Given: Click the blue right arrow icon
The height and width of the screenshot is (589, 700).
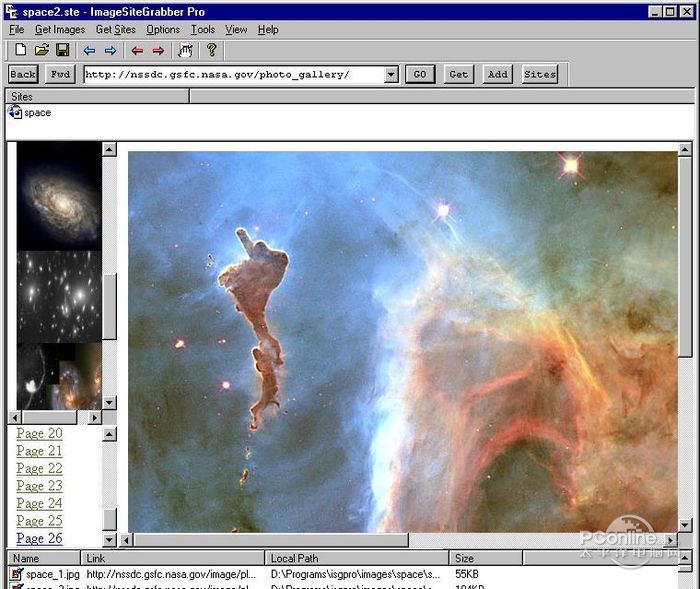Looking at the screenshot, I should [110, 50].
